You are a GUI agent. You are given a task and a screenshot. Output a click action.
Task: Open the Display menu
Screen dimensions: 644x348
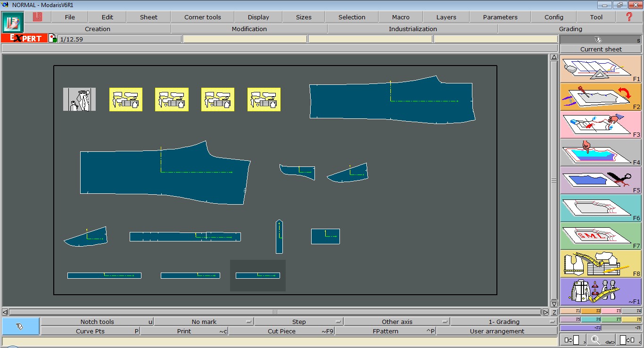coord(258,17)
